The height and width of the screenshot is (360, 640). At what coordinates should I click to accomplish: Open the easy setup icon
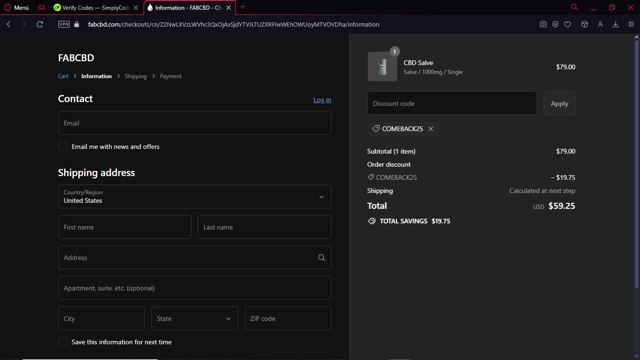631,24
